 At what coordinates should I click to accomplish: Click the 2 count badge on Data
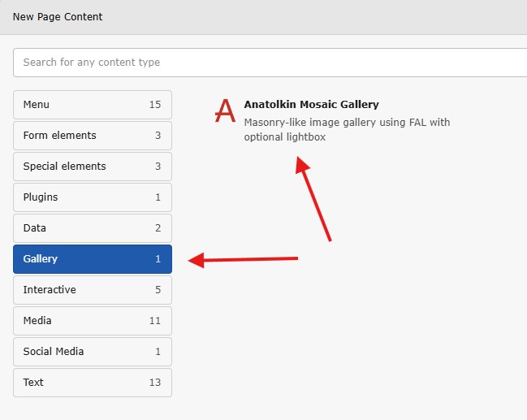click(158, 228)
